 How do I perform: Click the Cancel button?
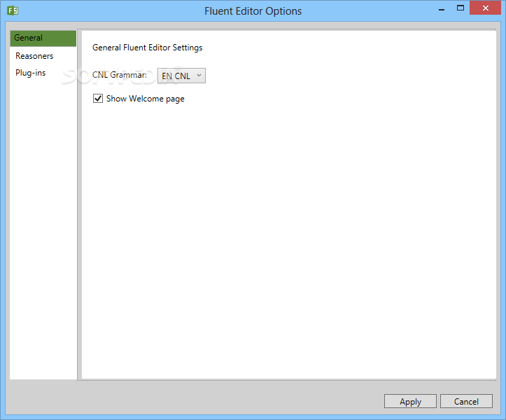(466, 401)
